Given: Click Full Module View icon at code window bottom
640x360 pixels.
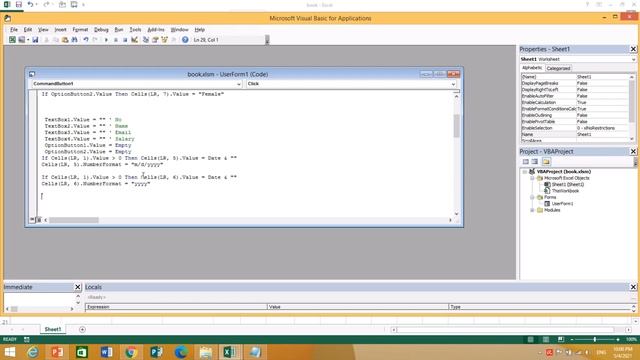Looking at the screenshot, I should 39,220.
